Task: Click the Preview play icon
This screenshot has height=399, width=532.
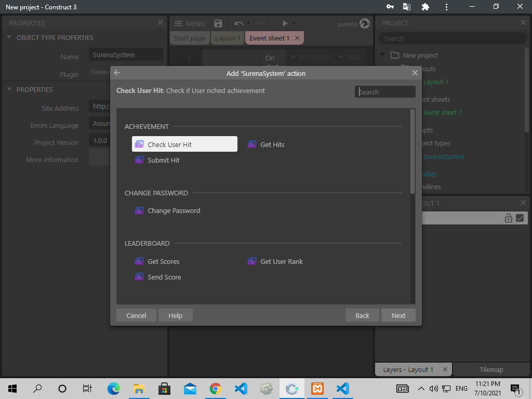Action: click(x=285, y=23)
